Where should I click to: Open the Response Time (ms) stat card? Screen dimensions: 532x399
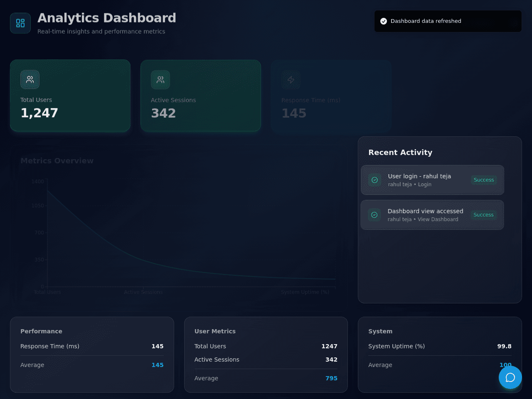pos(331,96)
